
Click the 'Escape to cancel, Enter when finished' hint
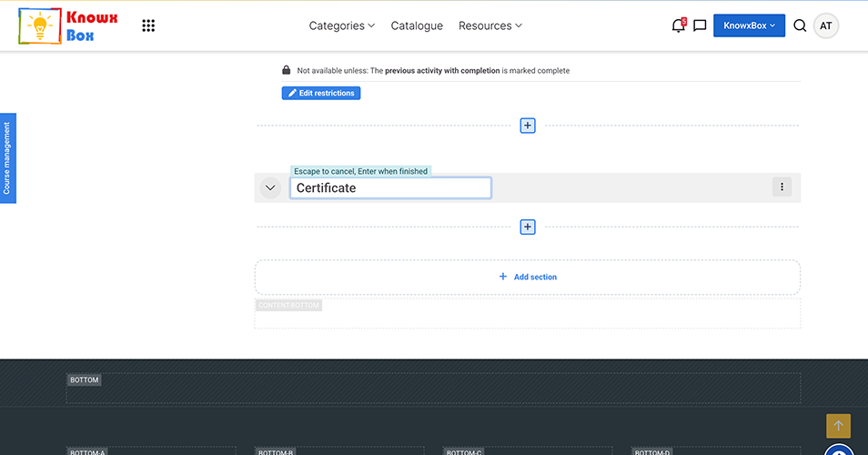point(360,171)
